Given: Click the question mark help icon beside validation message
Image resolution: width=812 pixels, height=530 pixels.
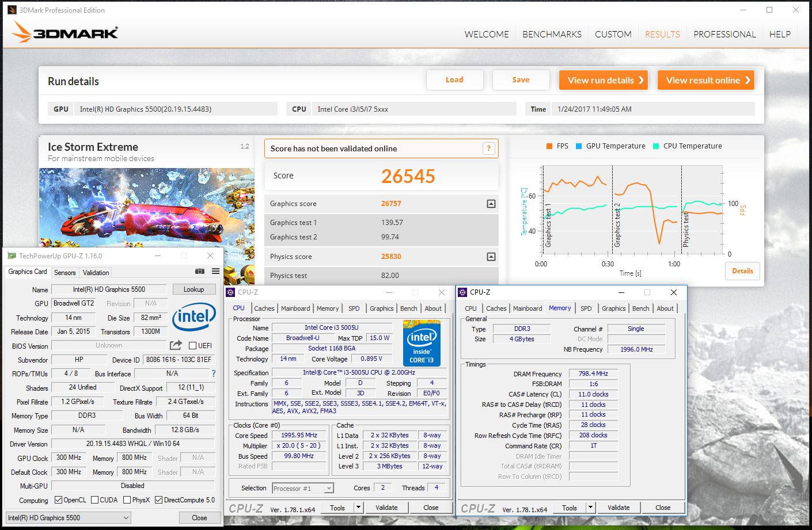Looking at the screenshot, I should pos(488,148).
